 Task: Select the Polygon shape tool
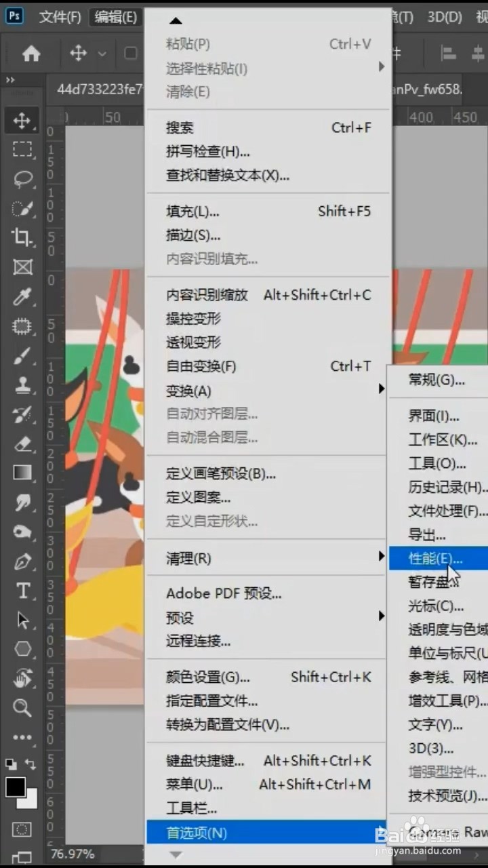tap(22, 649)
